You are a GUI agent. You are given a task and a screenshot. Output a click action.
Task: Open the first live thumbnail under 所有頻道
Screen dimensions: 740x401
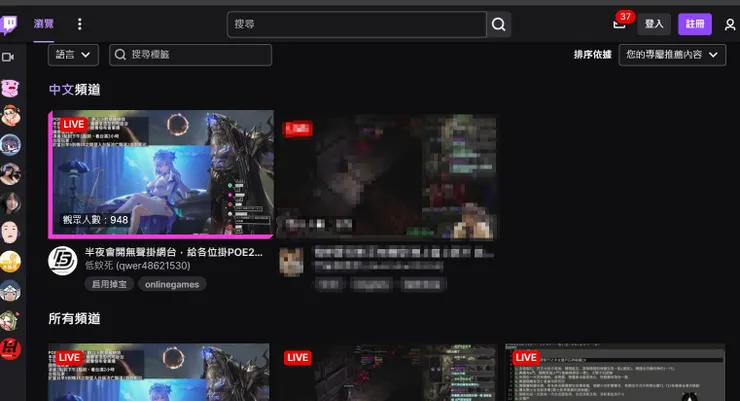[x=159, y=372]
